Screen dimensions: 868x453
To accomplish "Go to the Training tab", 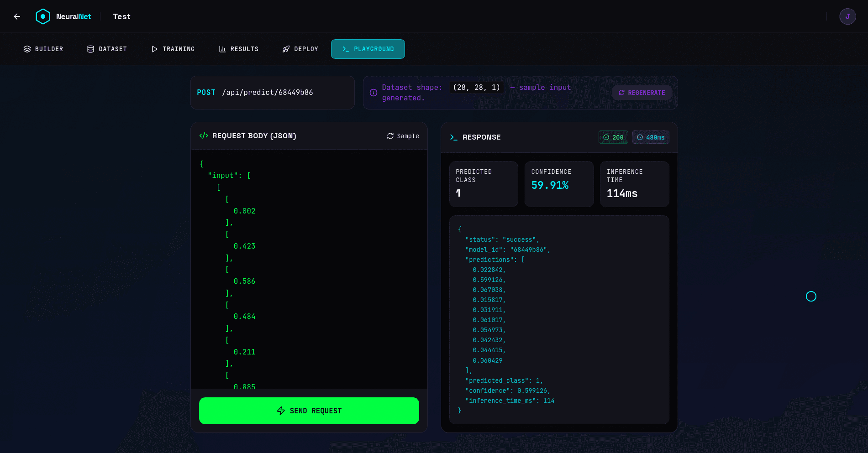I will tap(173, 49).
